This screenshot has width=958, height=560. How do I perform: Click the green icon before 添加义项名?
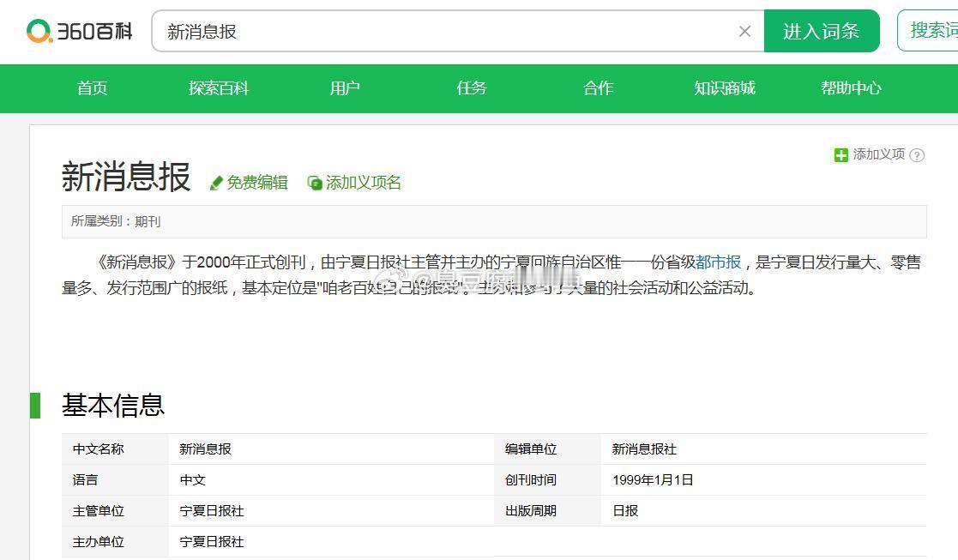316,183
